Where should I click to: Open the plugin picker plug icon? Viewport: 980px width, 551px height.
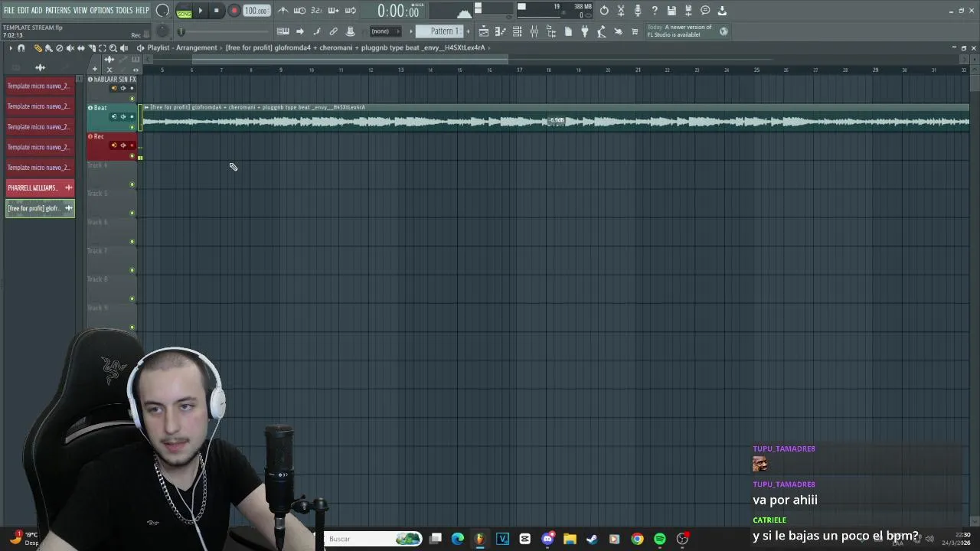pyautogui.click(x=585, y=31)
